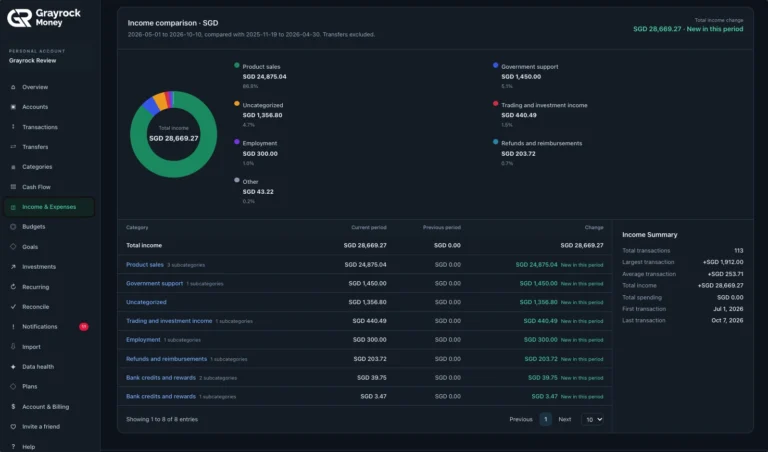Open Invite a friend

[41, 427]
